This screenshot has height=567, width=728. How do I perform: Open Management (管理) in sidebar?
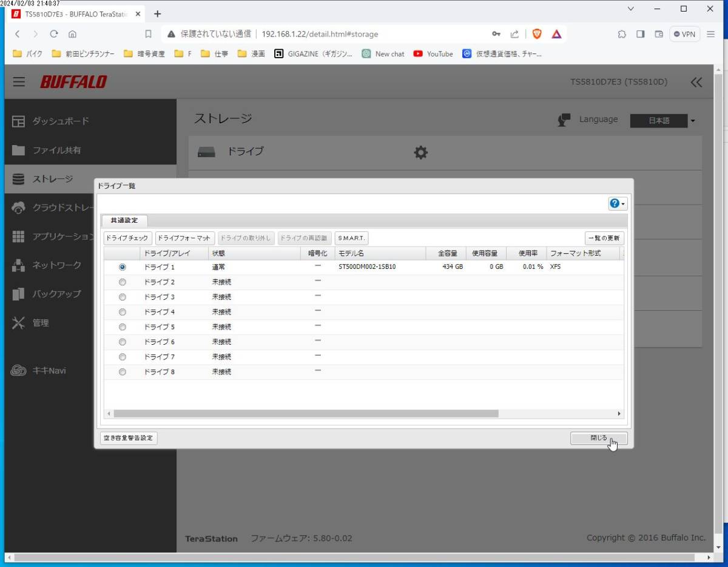tap(50, 323)
